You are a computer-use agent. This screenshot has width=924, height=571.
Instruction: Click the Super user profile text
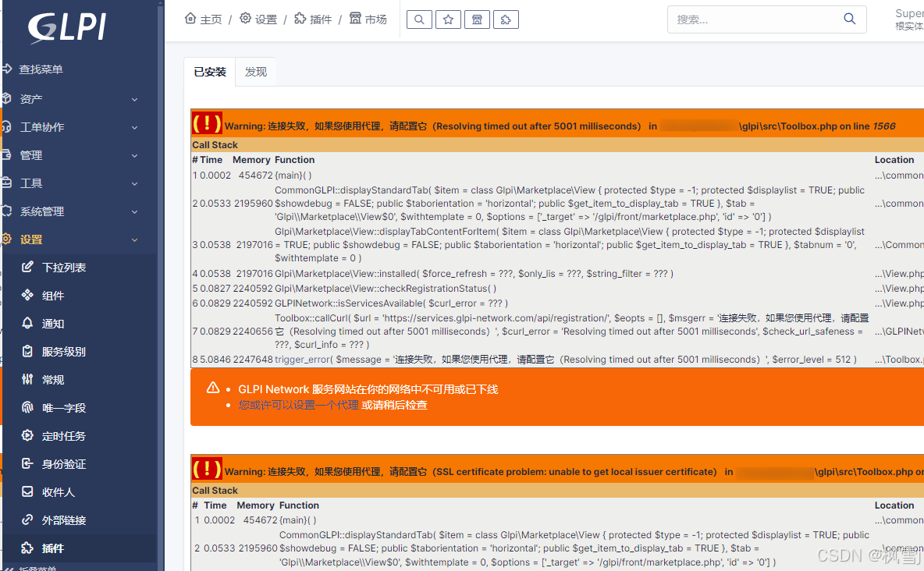pos(908,13)
